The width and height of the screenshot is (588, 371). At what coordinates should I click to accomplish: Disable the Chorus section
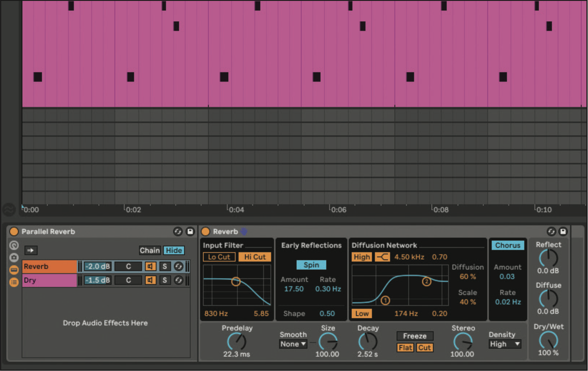tap(508, 246)
